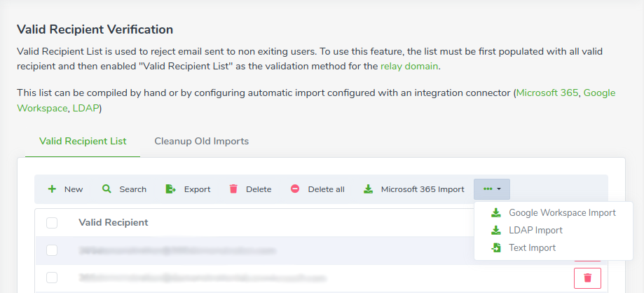The width and height of the screenshot is (644, 293).
Task: Toggle the select-all checkbox in the table header
Action: point(52,223)
